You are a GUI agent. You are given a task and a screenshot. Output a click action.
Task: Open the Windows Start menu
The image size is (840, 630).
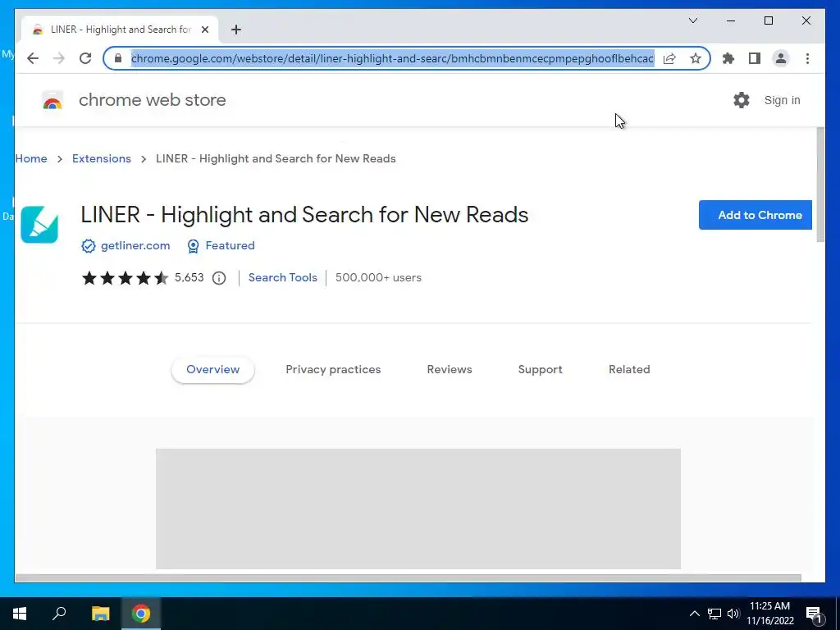tap(20, 614)
